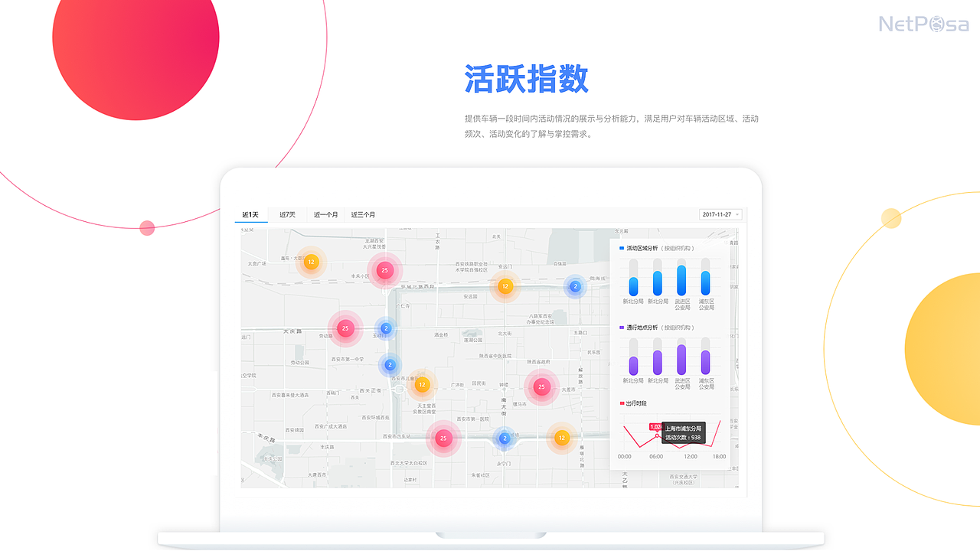Click orange 12 marker near 鑫苑·大都汇
Screen dimensions: 980x551
311,262
